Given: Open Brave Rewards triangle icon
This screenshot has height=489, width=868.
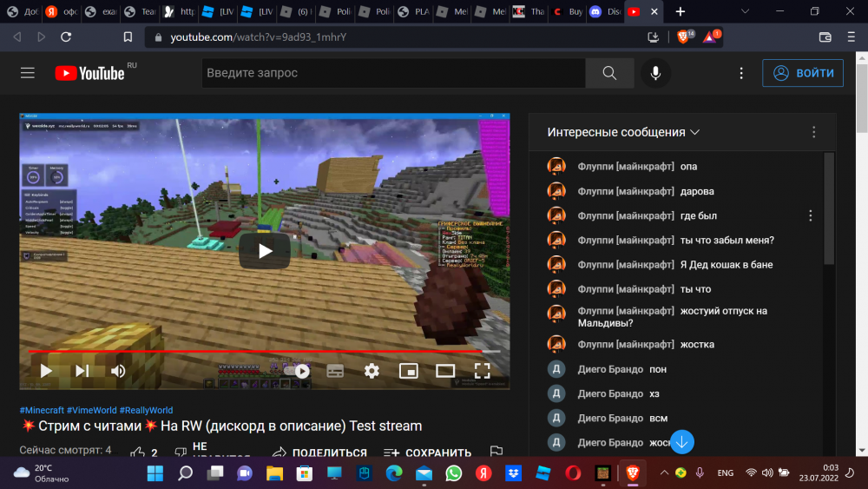Looking at the screenshot, I should [711, 36].
